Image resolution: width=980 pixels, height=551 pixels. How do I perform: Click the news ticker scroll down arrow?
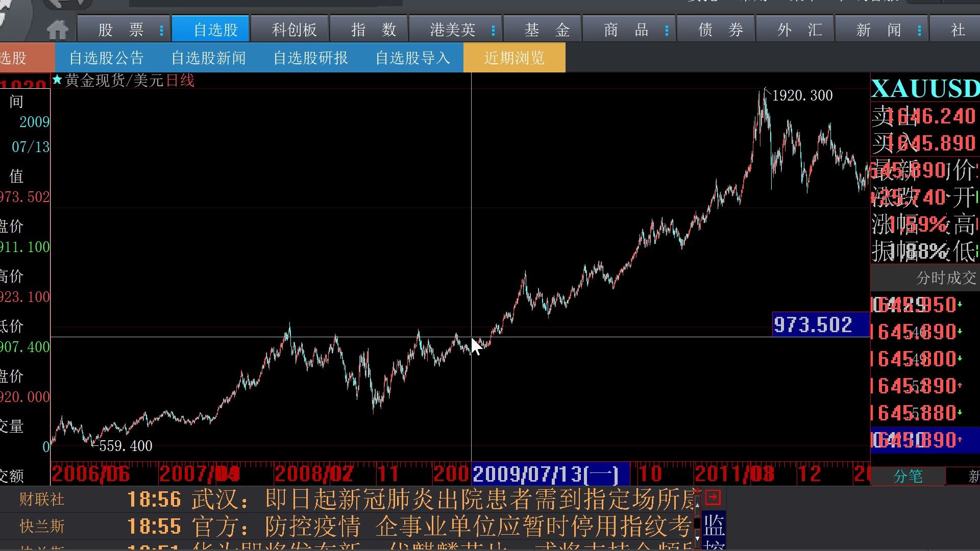[697, 538]
